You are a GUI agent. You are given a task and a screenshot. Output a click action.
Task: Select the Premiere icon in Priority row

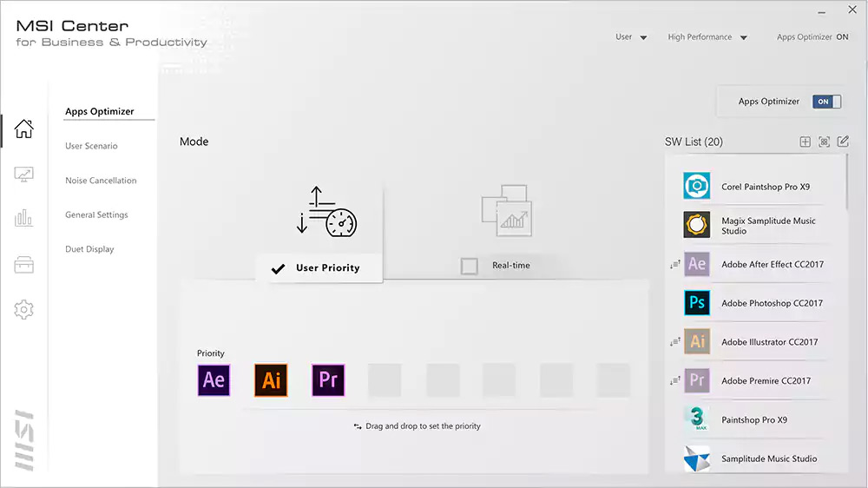(328, 380)
